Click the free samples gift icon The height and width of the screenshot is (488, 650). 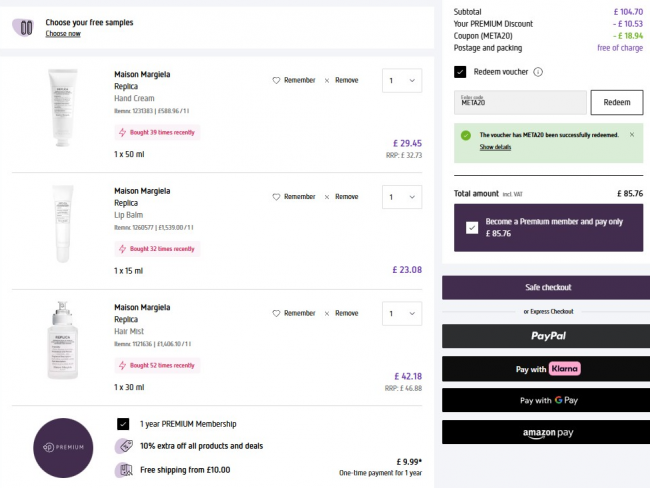[26, 27]
